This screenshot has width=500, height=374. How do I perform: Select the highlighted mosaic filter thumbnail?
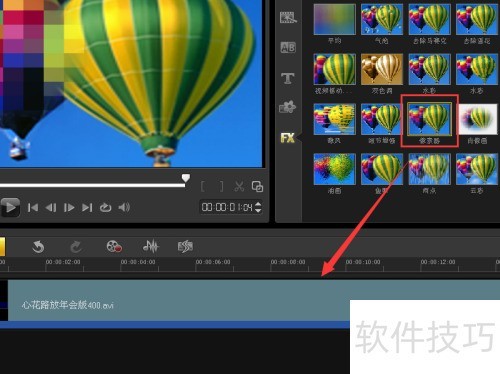430,119
